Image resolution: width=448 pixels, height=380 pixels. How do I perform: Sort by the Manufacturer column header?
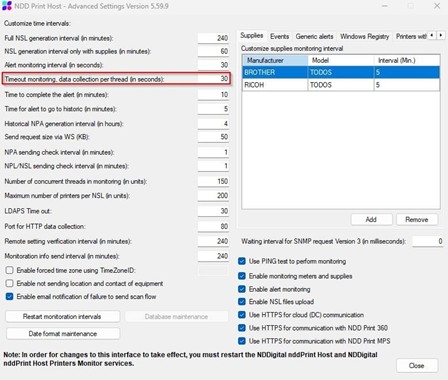(x=275, y=60)
